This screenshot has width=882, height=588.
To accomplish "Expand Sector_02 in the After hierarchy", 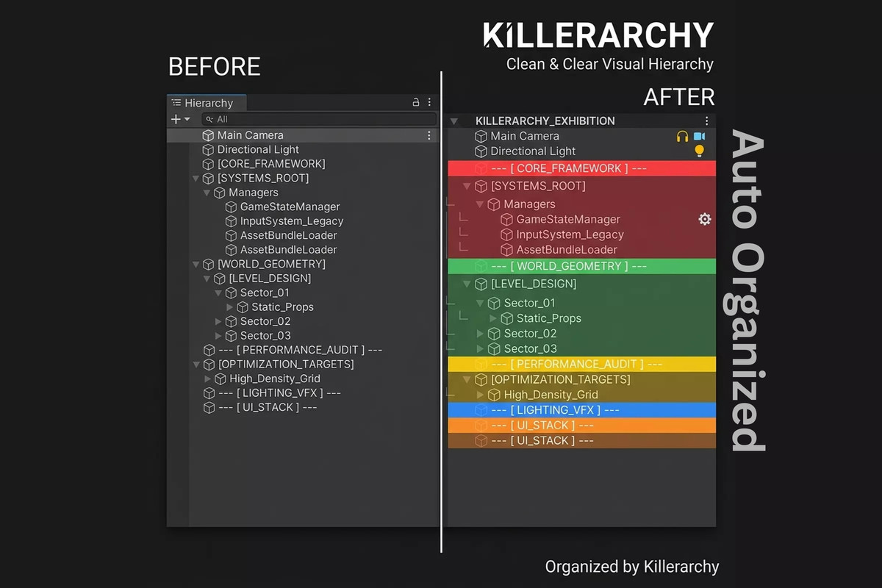I will (x=480, y=334).
